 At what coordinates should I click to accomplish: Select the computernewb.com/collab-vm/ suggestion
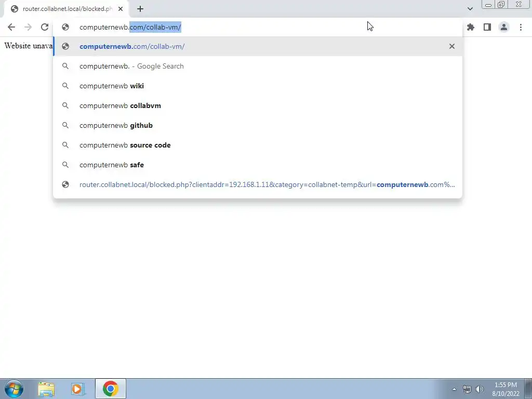258,46
